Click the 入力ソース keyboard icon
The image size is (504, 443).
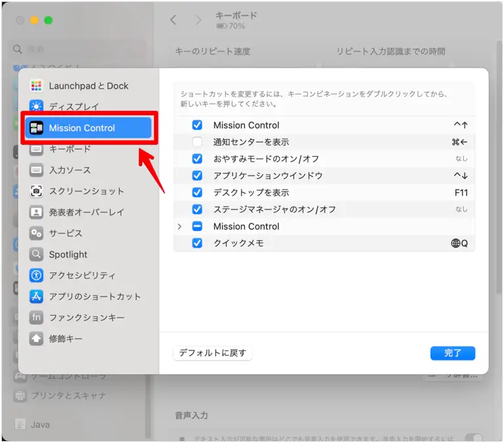click(36, 170)
